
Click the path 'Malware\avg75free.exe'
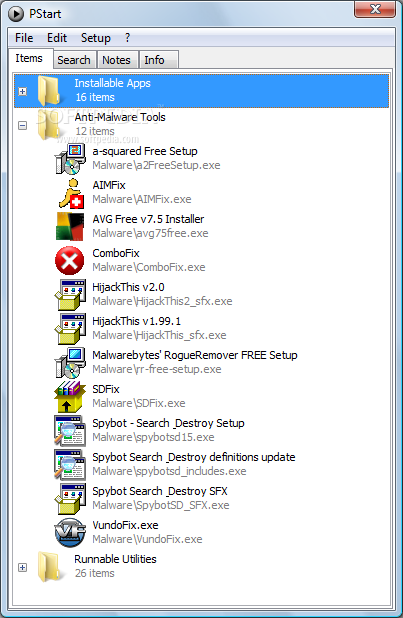[x=150, y=233]
